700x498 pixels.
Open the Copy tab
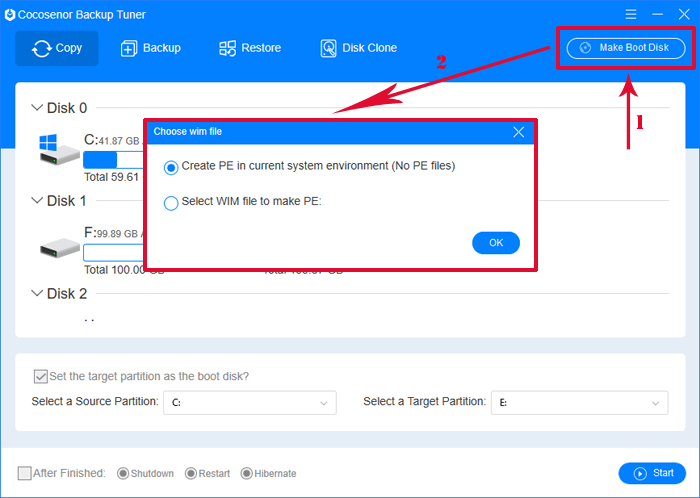click(57, 48)
